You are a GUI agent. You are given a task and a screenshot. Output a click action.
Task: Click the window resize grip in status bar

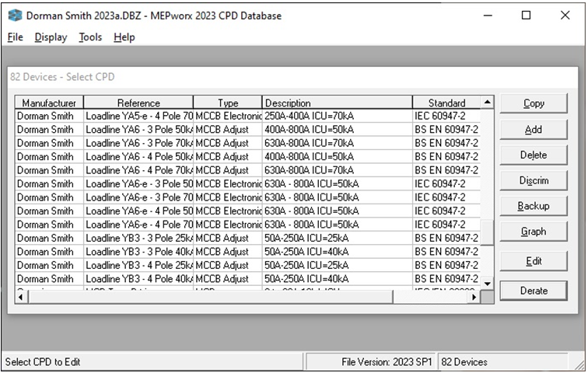pyautogui.click(x=579, y=364)
